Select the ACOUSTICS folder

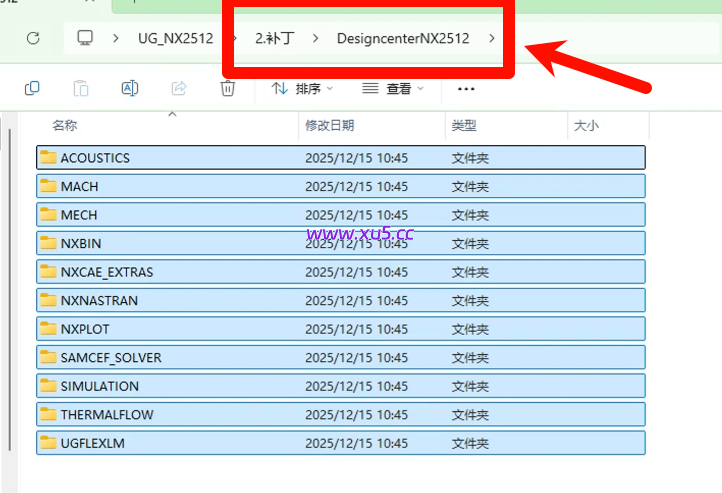pyautogui.click(x=95, y=158)
